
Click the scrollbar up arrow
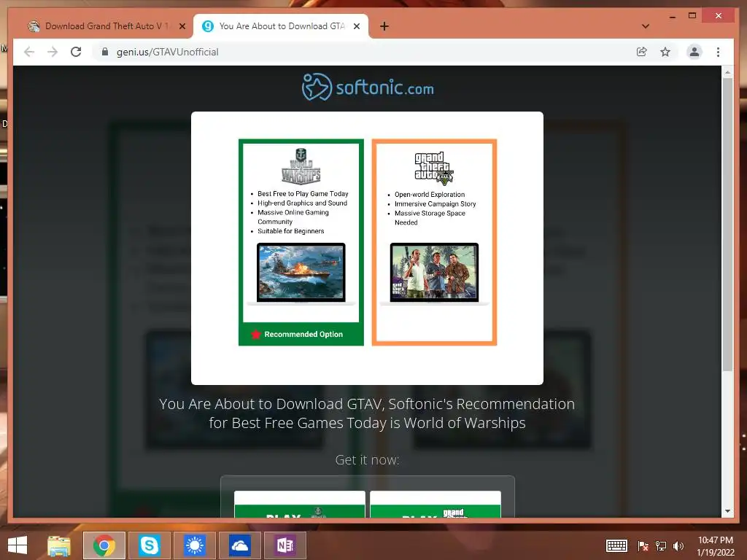point(727,72)
